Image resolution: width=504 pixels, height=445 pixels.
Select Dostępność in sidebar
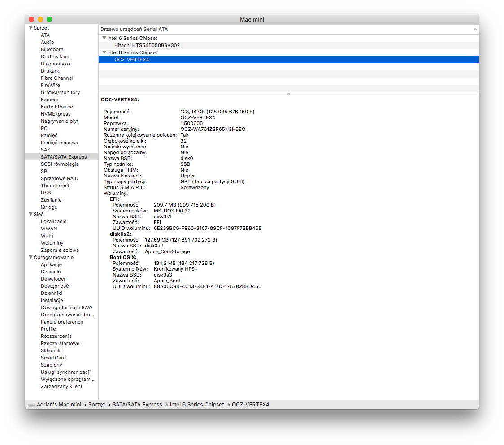point(55,286)
